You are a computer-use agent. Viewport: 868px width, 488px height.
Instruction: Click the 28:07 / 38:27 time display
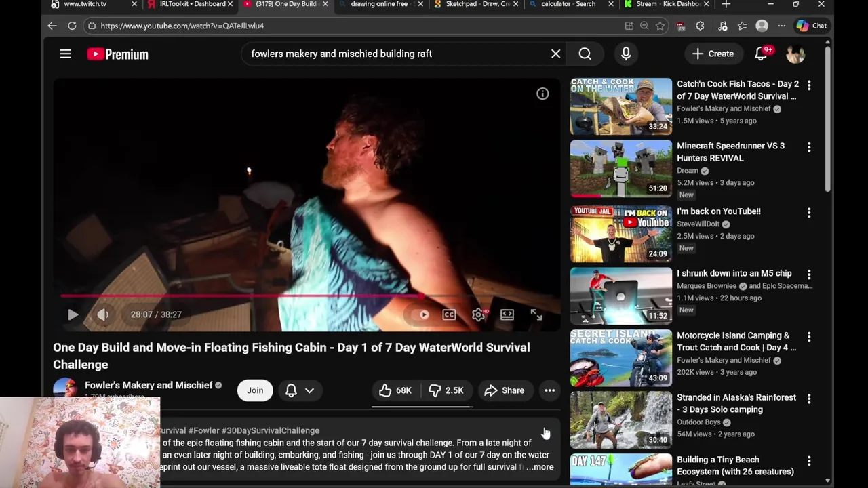[156, 314]
